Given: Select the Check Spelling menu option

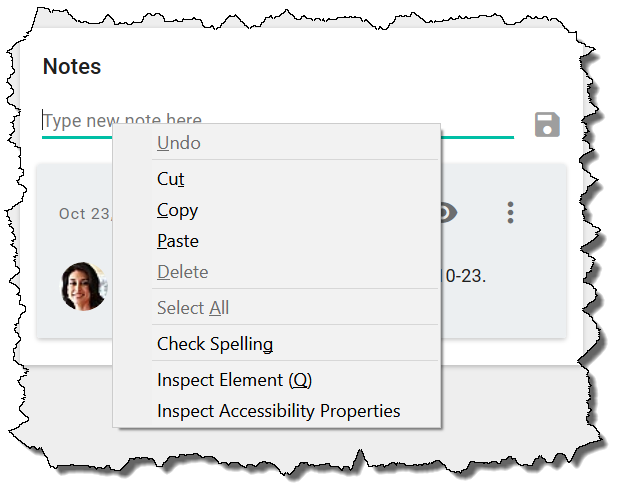Looking at the screenshot, I should tap(215, 344).
